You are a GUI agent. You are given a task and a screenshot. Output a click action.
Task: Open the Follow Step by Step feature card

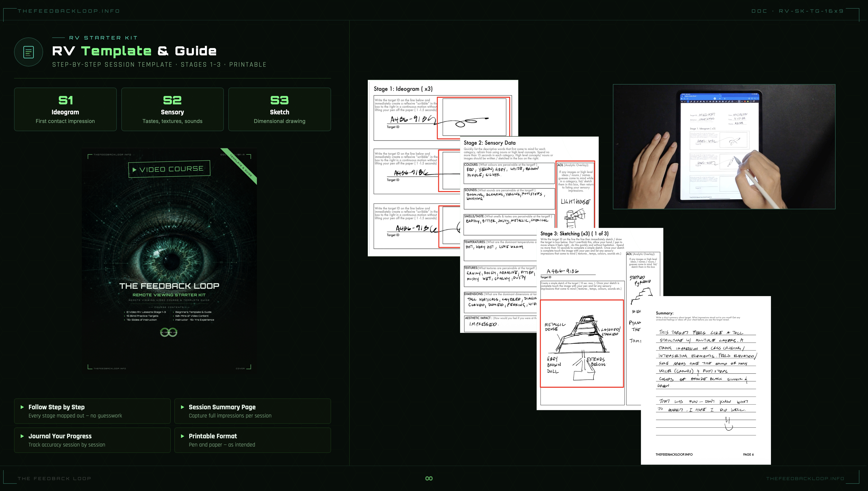pyautogui.click(x=92, y=411)
